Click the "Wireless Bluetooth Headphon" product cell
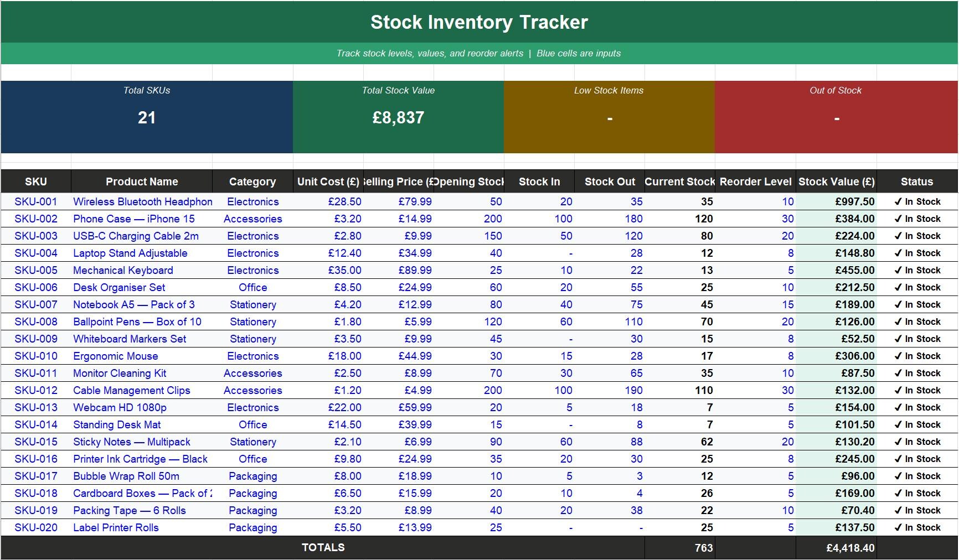The height and width of the screenshot is (560, 959). click(142, 202)
